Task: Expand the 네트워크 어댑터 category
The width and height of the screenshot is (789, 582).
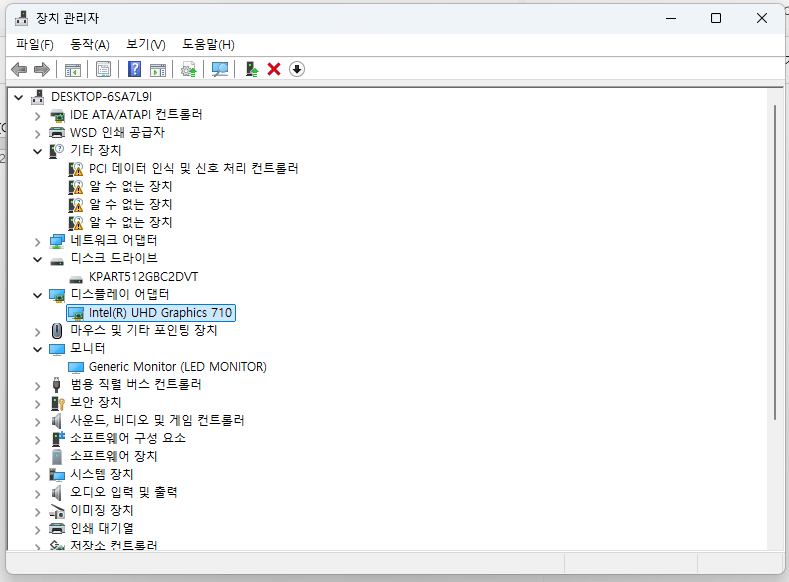Action: point(38,241)
